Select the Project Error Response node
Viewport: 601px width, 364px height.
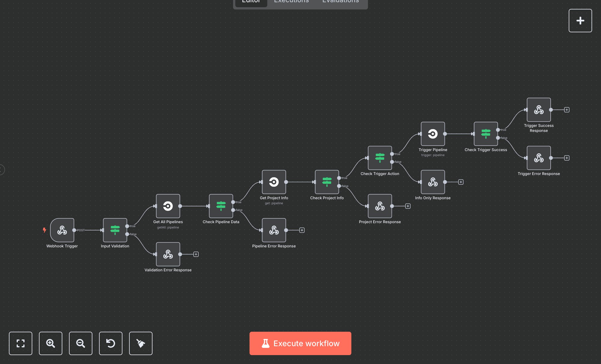point(380,206)
